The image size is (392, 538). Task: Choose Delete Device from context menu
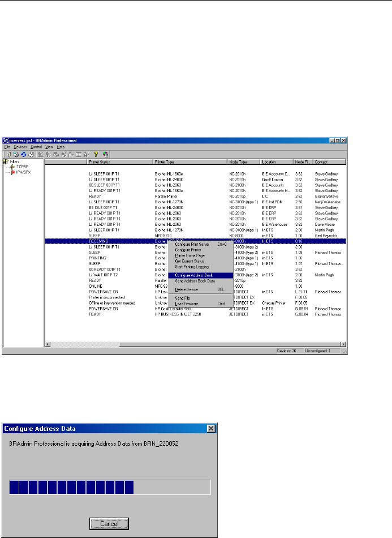tap(201, 289)
